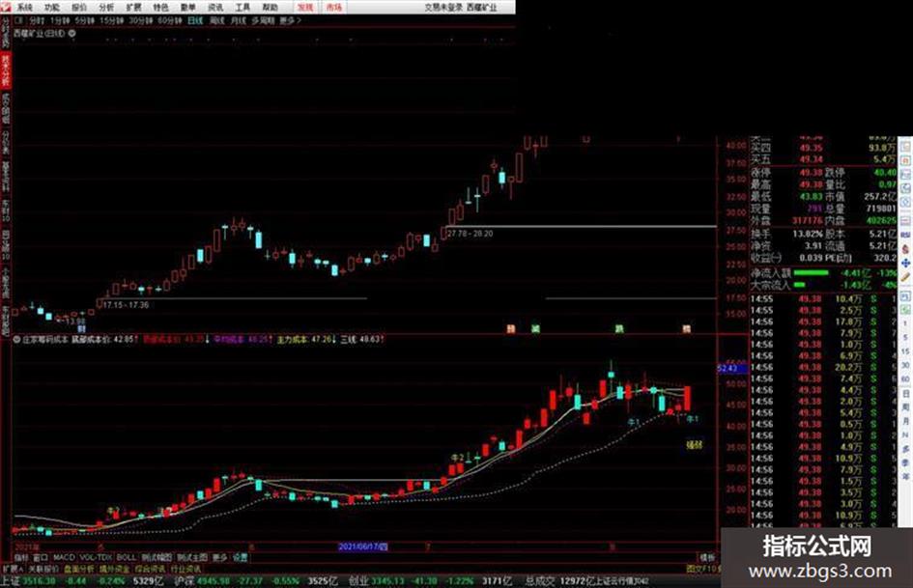Select the 15分钟 period
Screen dimensions: 913x588
coord(111,20)
